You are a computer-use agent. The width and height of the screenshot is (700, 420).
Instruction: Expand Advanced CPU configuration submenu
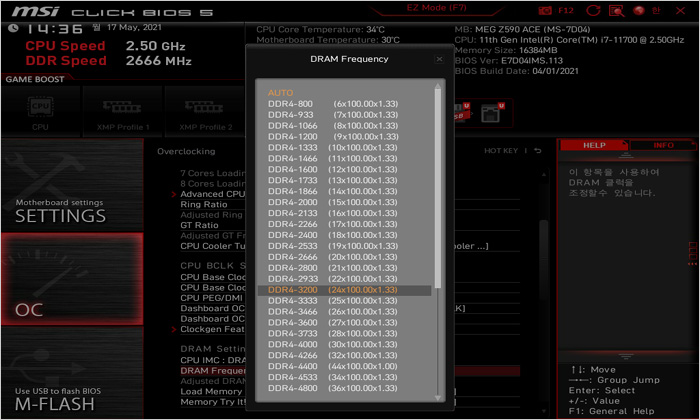(212, 194)
